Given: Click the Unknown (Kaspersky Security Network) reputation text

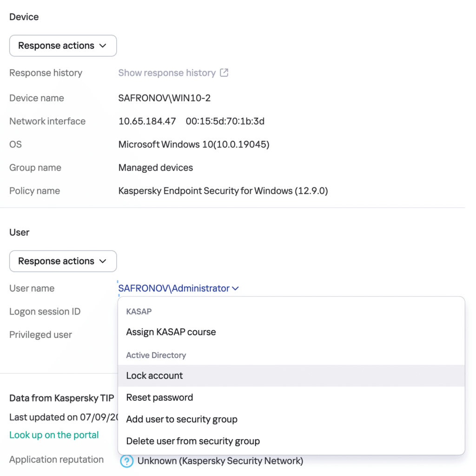Looking at the screenshot, I should pos(220,461).
